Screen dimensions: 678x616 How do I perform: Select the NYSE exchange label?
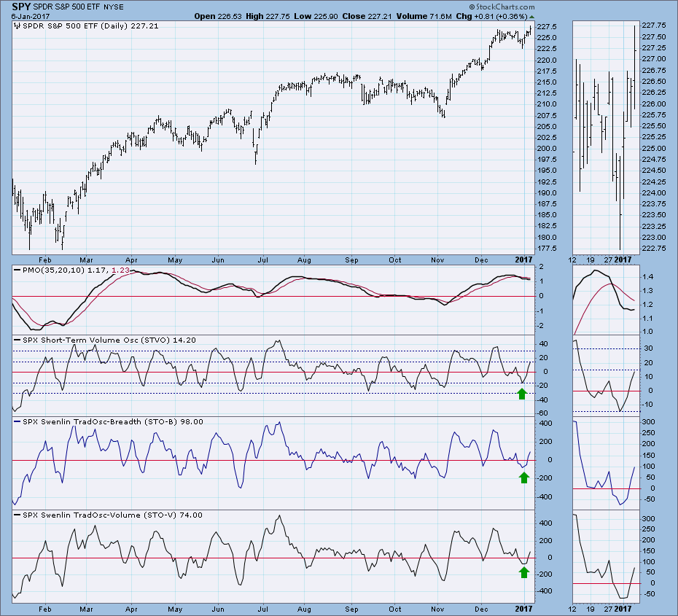[x=114, y=7]
